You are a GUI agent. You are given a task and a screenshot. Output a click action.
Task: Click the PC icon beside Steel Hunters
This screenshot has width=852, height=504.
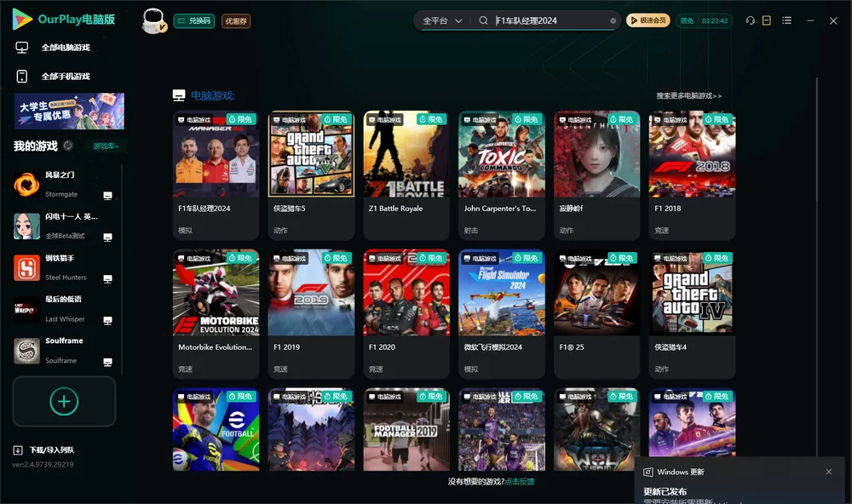(107, 278)
